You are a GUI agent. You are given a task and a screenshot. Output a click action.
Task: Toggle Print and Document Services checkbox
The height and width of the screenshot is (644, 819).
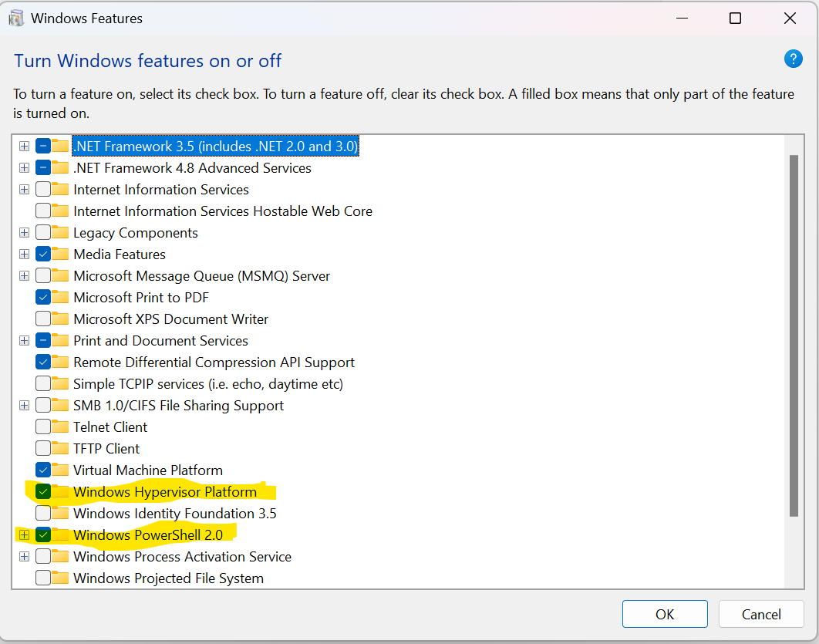point(43,341)
